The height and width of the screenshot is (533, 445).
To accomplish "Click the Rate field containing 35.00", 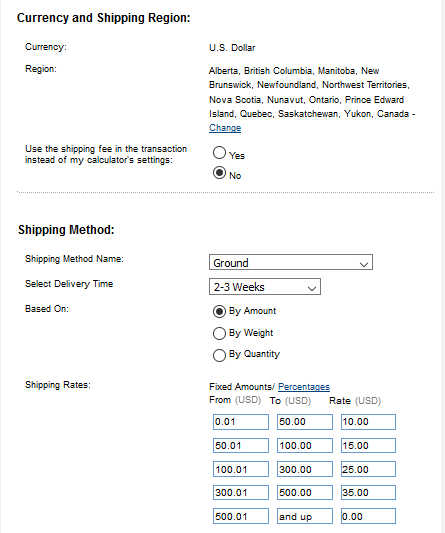I will (x=369, y=492).
